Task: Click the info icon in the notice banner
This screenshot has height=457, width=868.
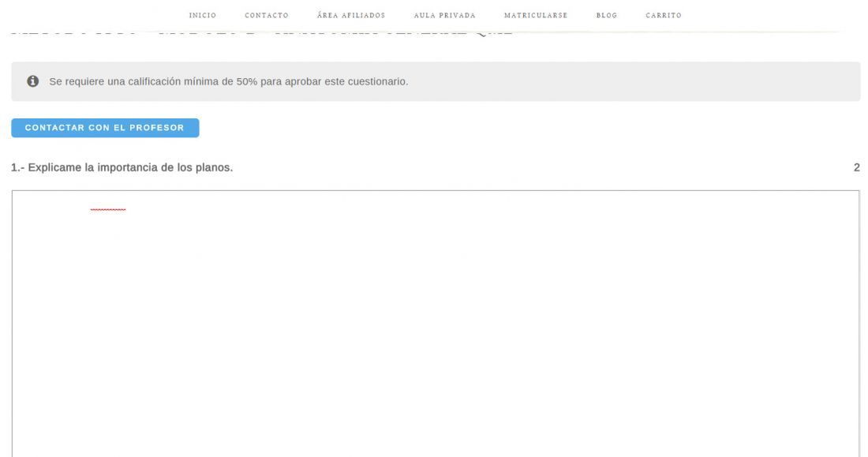Action: tap(33, 81)
